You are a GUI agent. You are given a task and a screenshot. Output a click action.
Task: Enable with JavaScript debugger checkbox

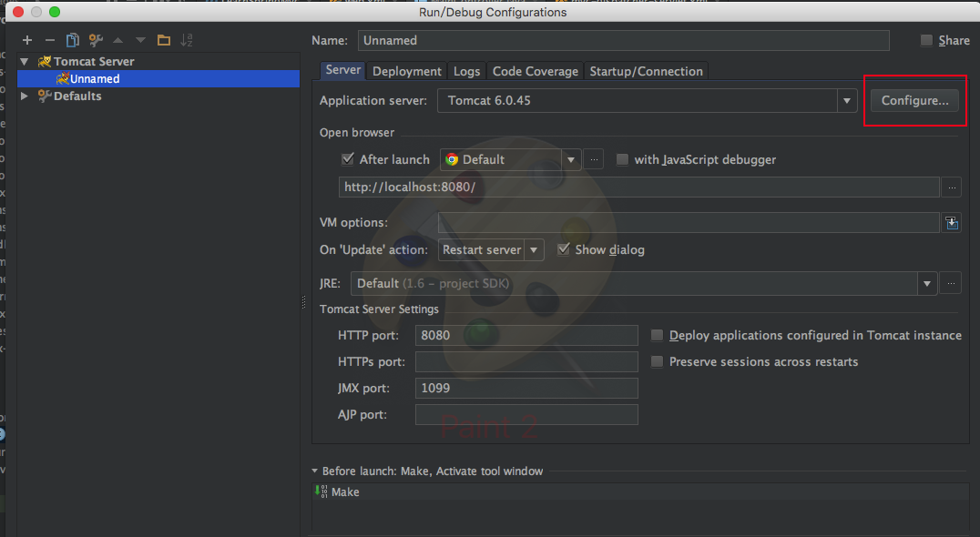coord(622,159)
